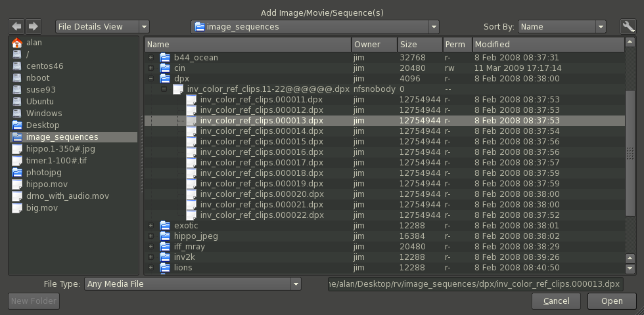The width and height of the screenshot is (644, 315).
Task: Expand the exotic folder tree node
Action: click(x=150, y=226)
